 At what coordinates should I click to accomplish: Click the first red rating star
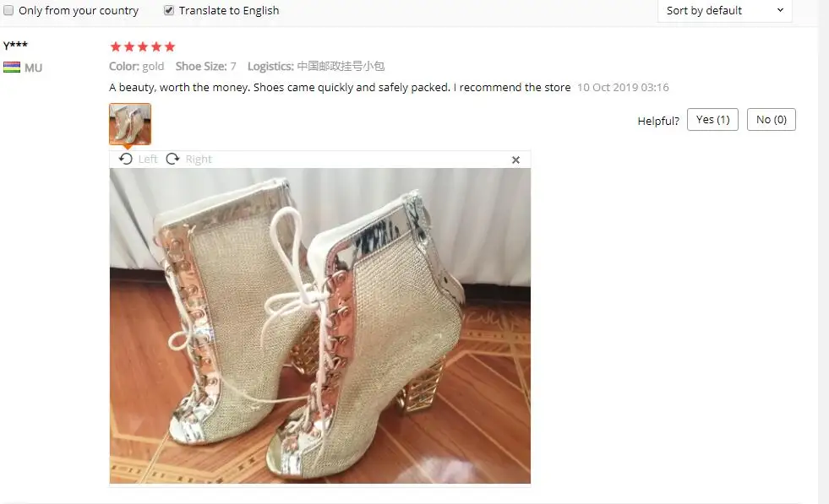point(115,46)
